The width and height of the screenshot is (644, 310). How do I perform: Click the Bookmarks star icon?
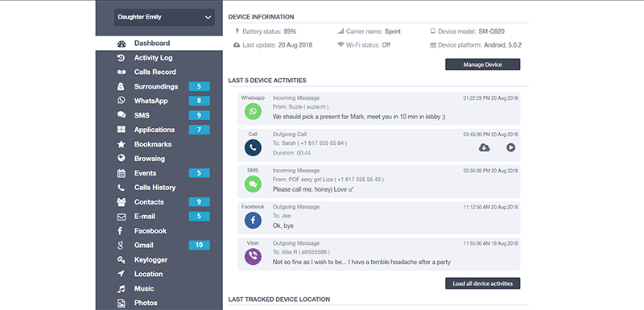pos(122,144)
